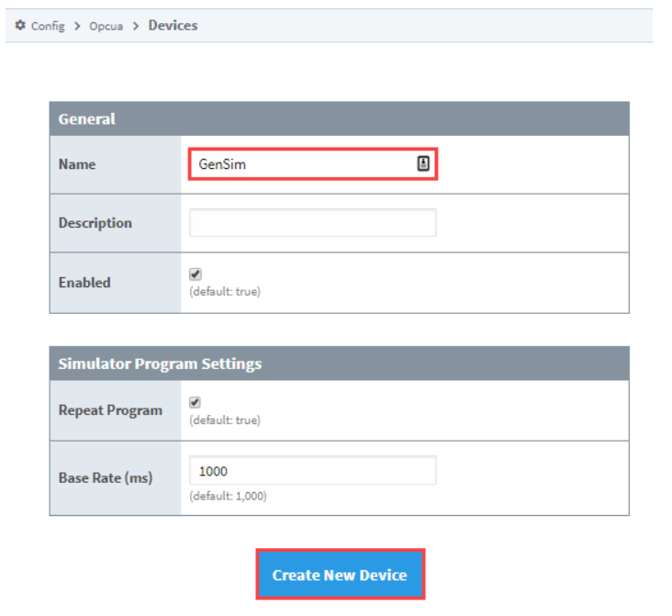Click the Name label
Screen dimensions: 672x616
(77, 164)
